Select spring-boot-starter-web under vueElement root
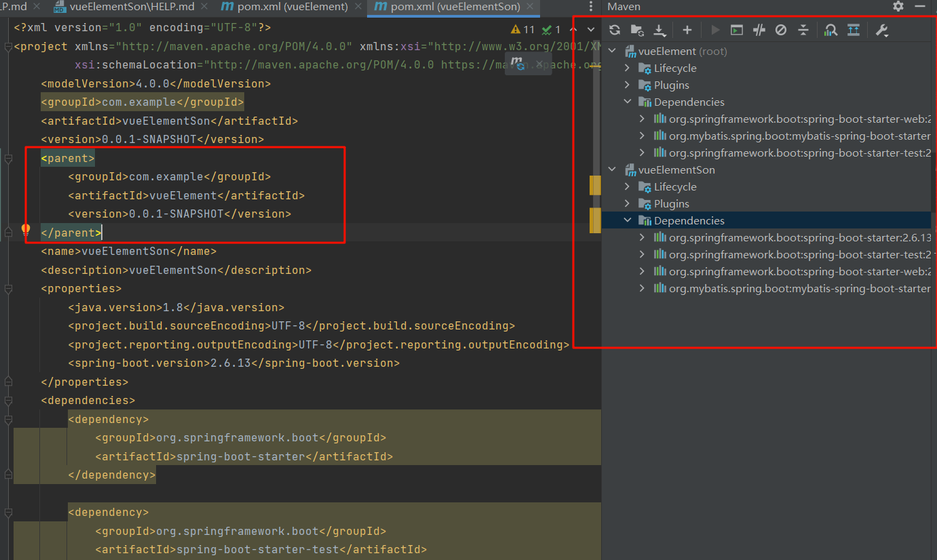The height and width of the screenshot is (560, 937). 799,119
